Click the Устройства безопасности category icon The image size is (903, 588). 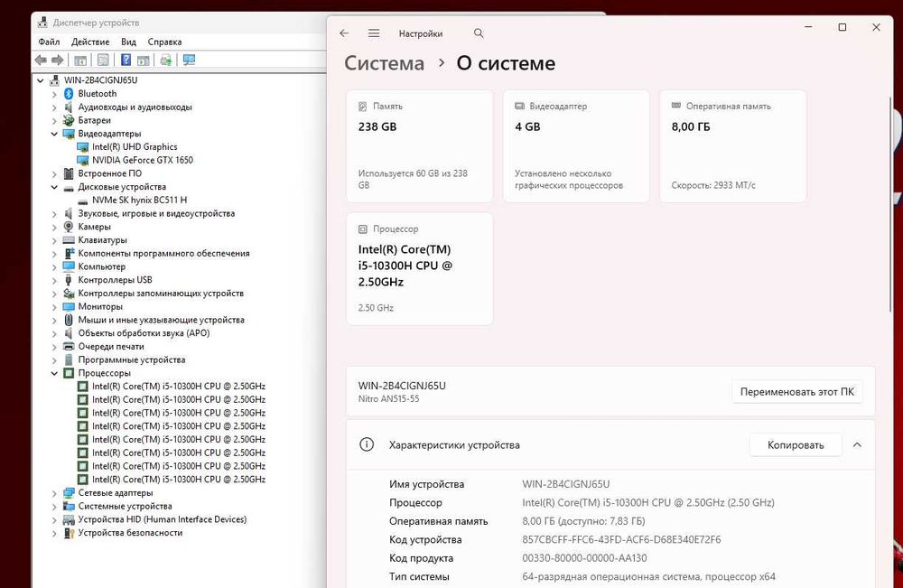click(69, 533)
